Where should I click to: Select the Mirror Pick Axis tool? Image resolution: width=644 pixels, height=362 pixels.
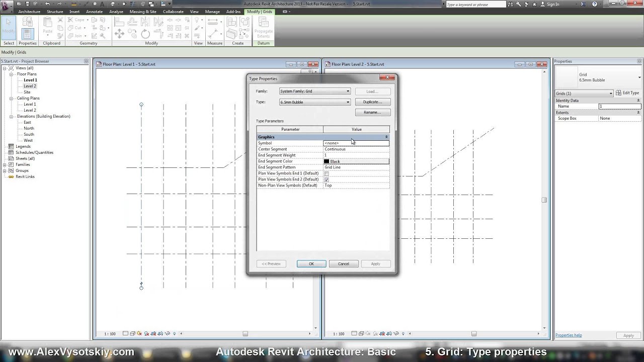(x=145, y=22)
